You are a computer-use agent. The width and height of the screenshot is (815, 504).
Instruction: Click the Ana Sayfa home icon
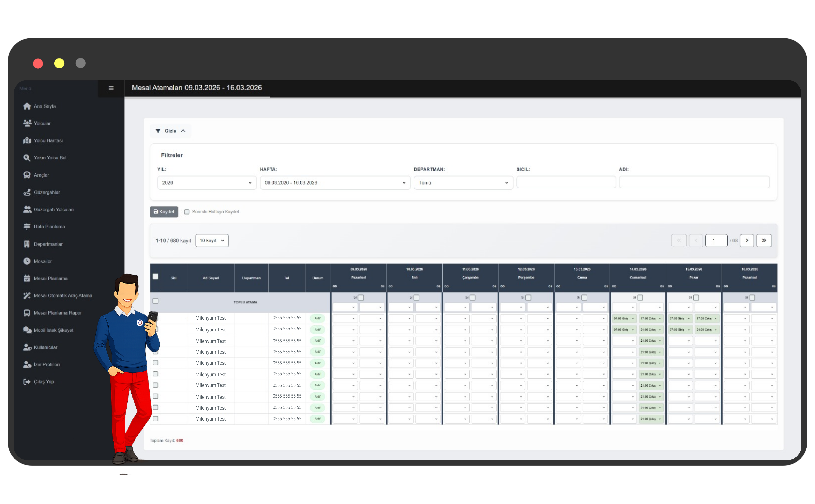(x=27, y=106)
